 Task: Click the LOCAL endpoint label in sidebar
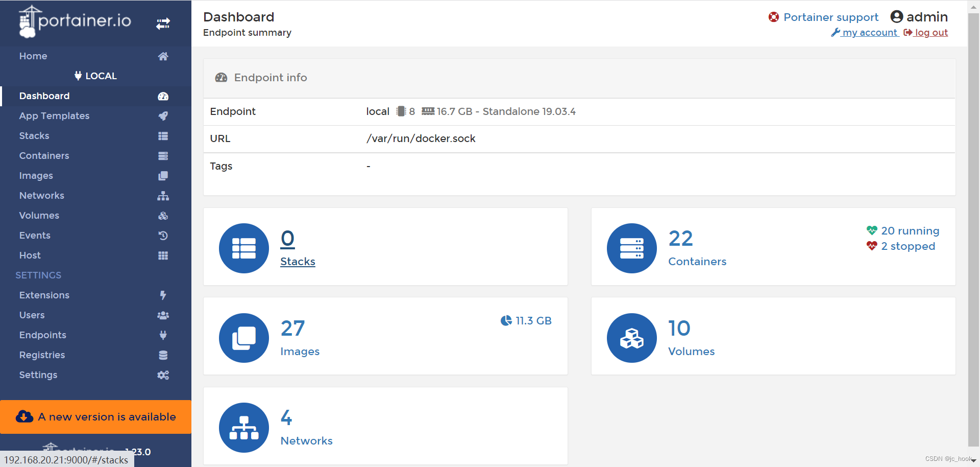(x=95, y=76)
